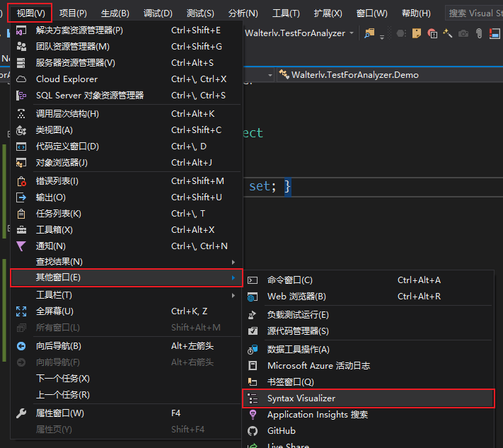Click the Web 浏览器 globe icon
The width and height of the screenshot is (503, 448).
pyautogui.click(x=253, y=297)
